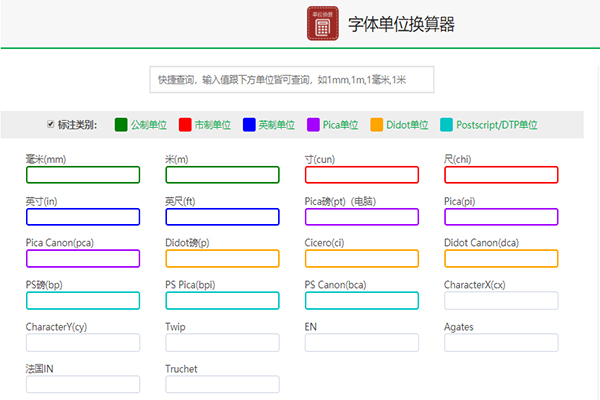This screenshot has width=600, height=400.
Task: Click the Pica(pi) input field
Action: click(501, 217)
